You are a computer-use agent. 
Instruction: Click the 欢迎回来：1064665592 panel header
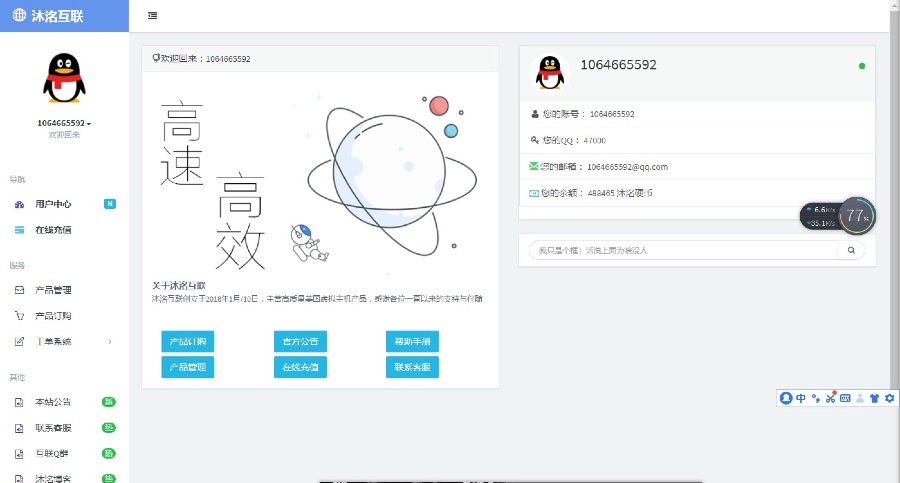click(x=320, y=59)
